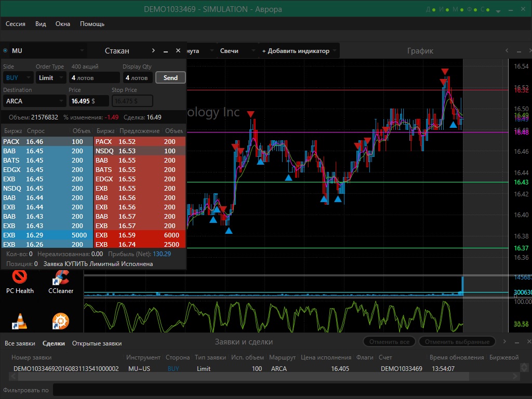The image size is (532, 399).
Task: Click the 16.43 green price level label
Action: [521, 182]
